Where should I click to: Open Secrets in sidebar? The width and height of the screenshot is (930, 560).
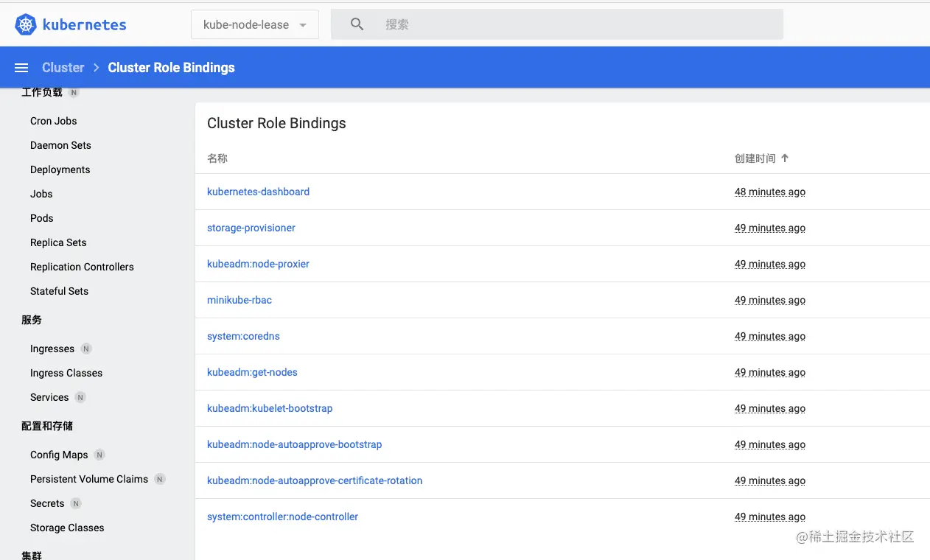tap(47, 503)
